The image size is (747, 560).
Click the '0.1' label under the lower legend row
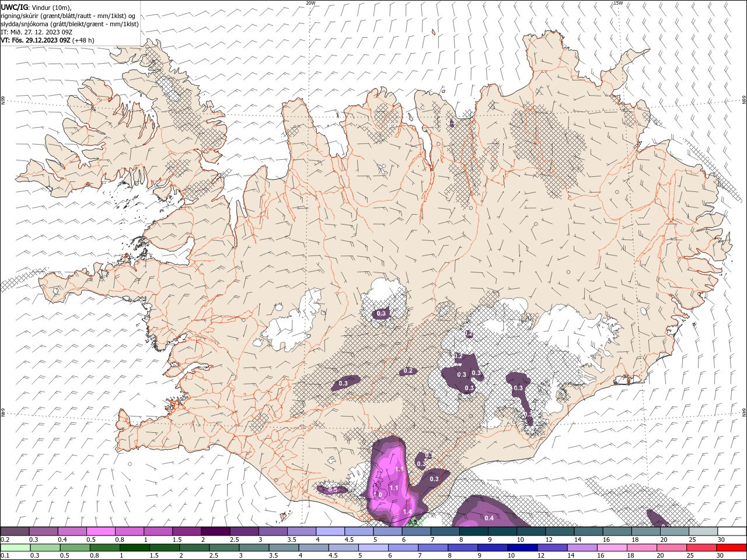pos(5,556)
